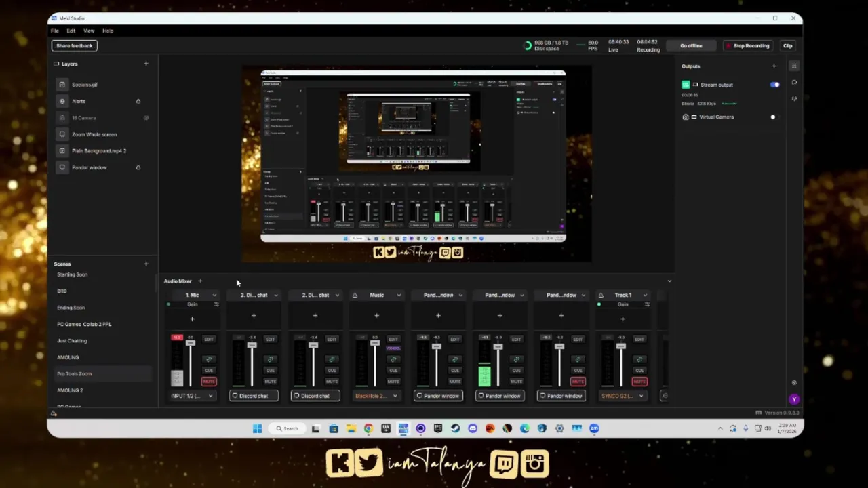This screenshot has width=868, height=488.
Task: Open the chat bubble icon in right sidebar
Action: coord(794,83)
